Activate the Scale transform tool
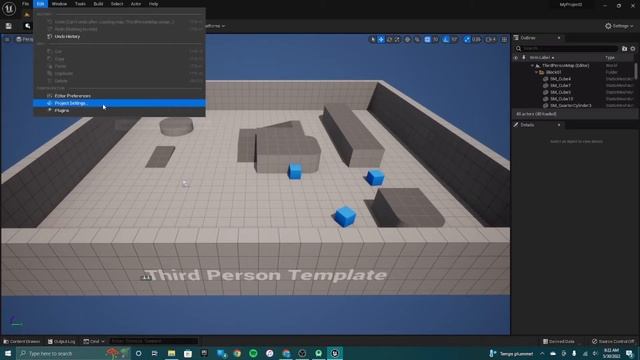Image resolution: width=640 pixels, height=360 pixels. click(396, 39)
